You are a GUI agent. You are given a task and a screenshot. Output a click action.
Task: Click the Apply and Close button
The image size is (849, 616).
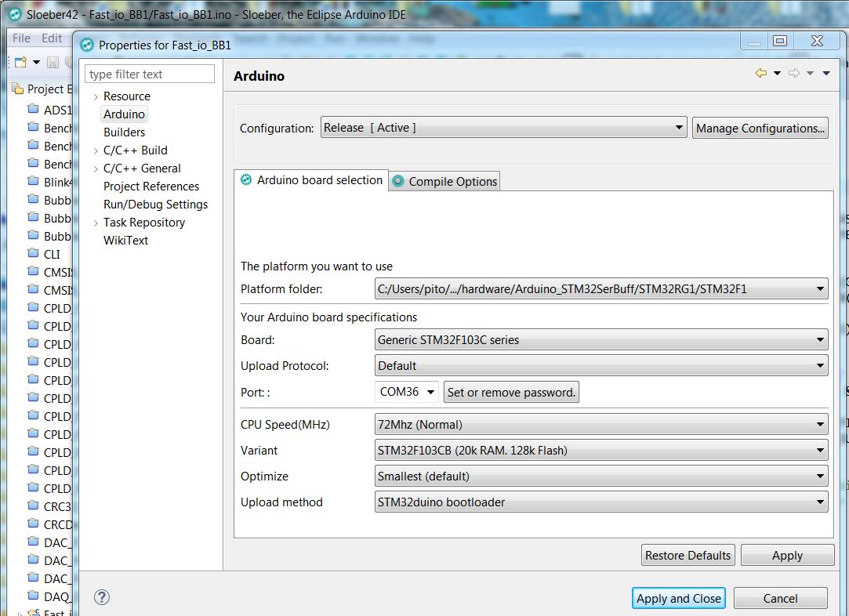click(678, 598)
